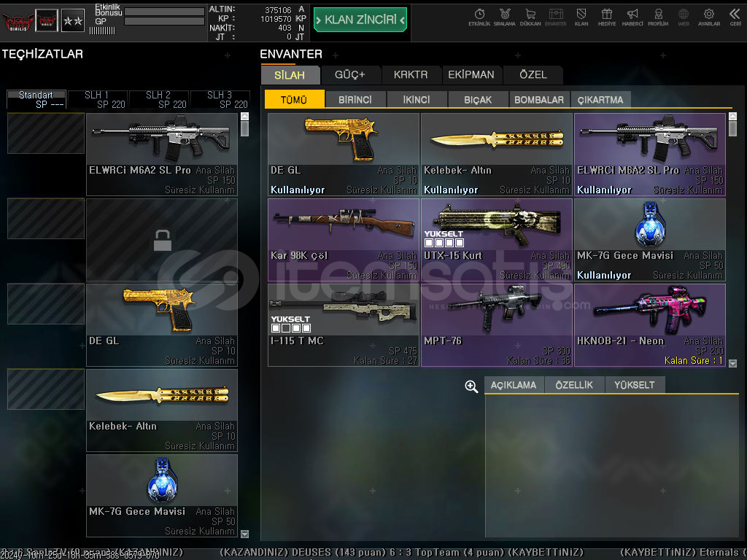Open the ÖZELLİK properties tab
Screen dimensions: 747x560
click(x=574, y=385)
